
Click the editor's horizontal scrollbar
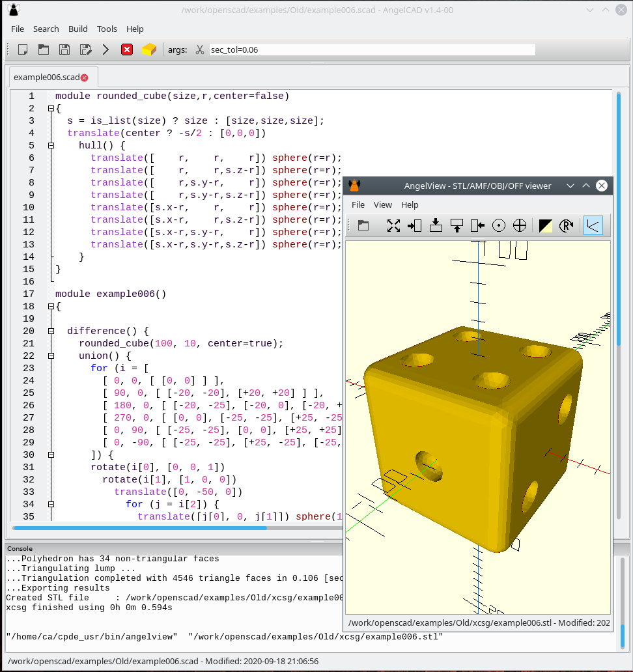coord(140,528)
